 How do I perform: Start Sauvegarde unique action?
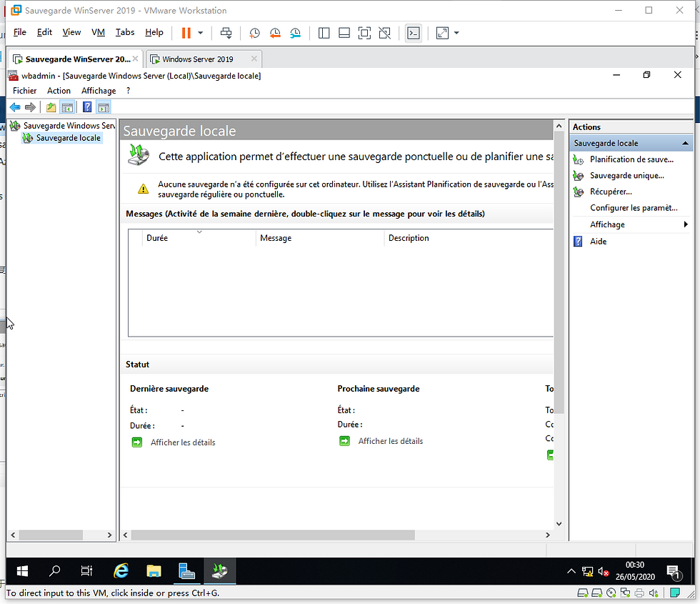(627, 176)
